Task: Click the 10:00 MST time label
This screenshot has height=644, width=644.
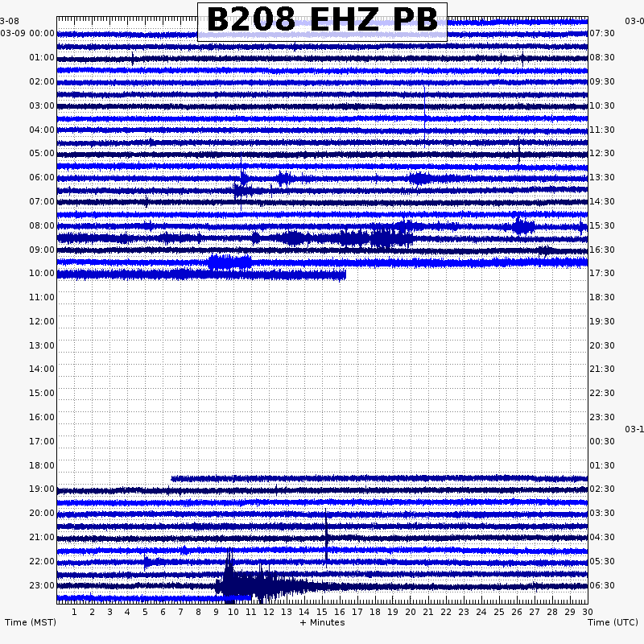Action: point(42,274)
